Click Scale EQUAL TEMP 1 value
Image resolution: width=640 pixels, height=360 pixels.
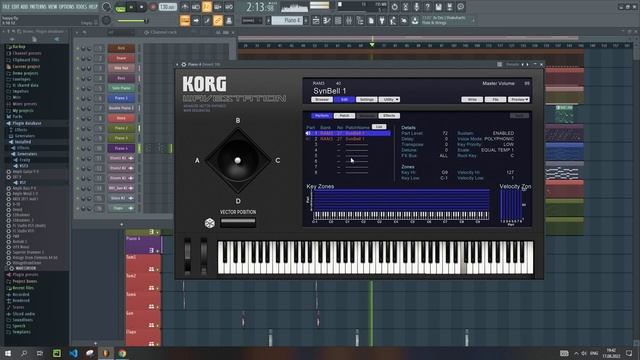pos(497,150)
